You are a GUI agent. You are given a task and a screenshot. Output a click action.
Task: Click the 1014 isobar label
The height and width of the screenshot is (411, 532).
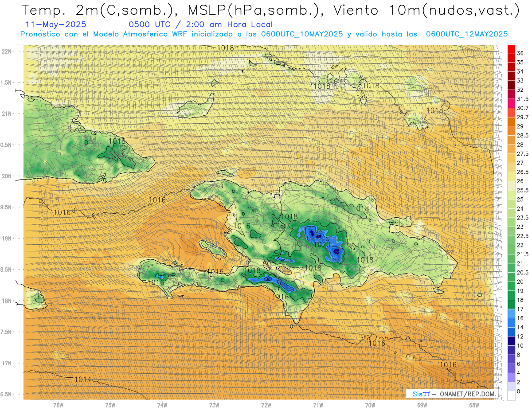pos(83,380)
